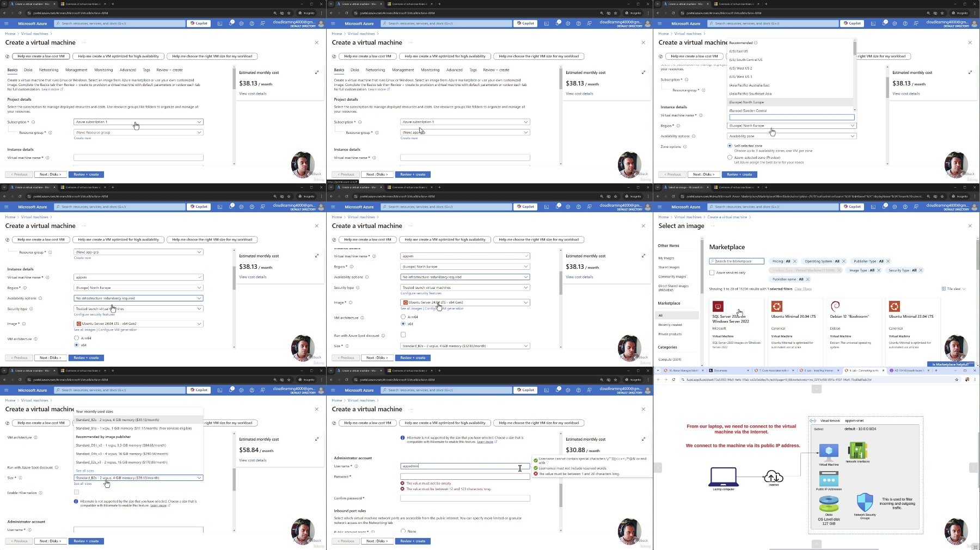Select the Laptop computer icon in the diagram
The image size is (980, 550).
point(724,477)
